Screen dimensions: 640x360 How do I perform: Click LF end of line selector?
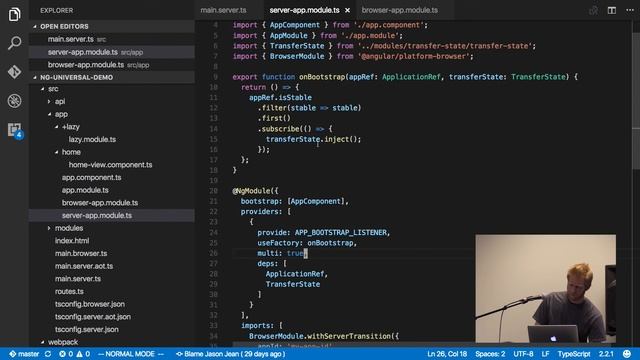click(545, 354)
